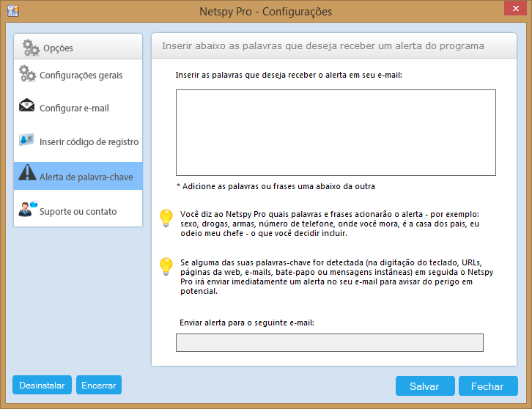Open Inserir código de registro section
This screenshot has width=532, height=409.
pyautogui.click(x=78, y=141)
